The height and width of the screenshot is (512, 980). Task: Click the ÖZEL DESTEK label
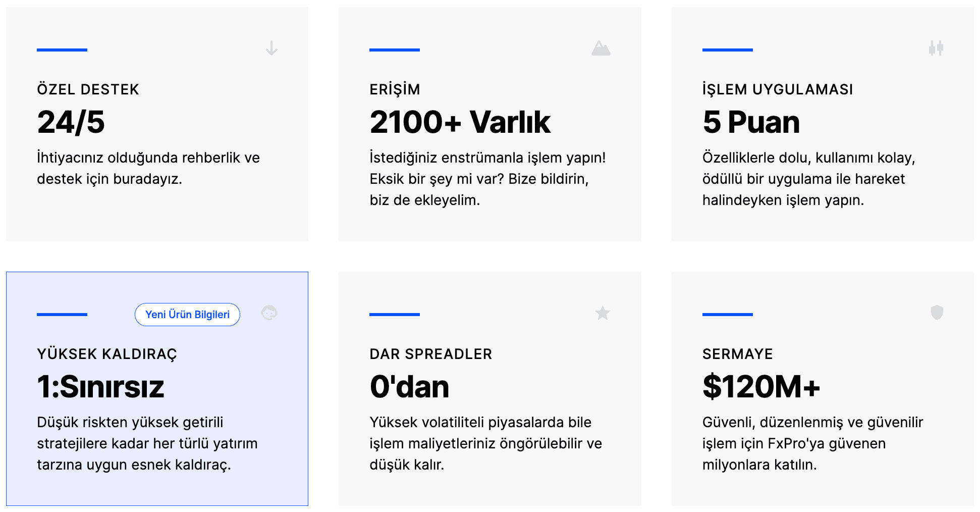tap(88, 89)
